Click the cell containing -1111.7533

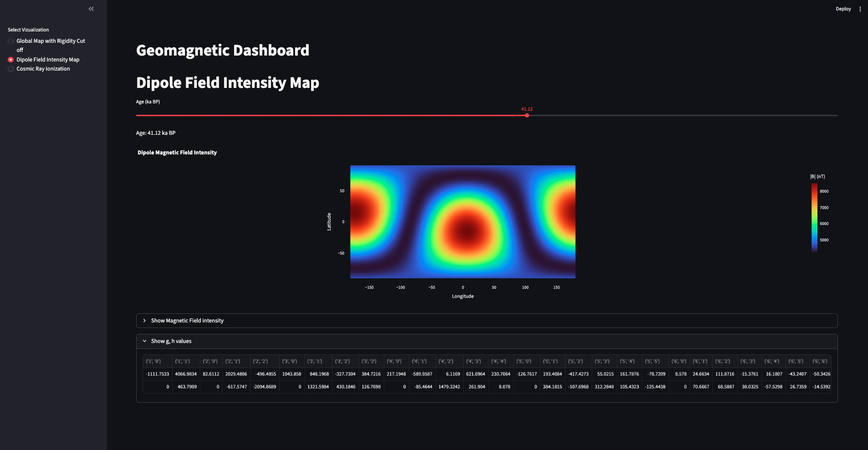click(x=157, y=373)
